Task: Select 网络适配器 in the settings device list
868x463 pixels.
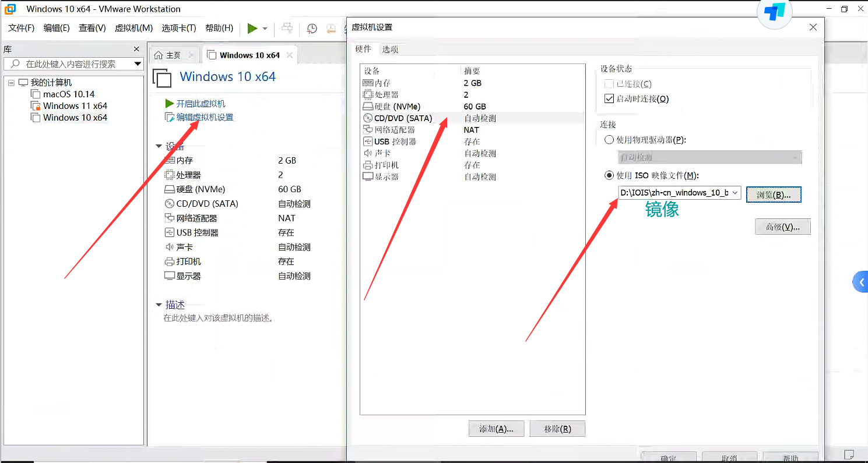Action: (394, 130)
